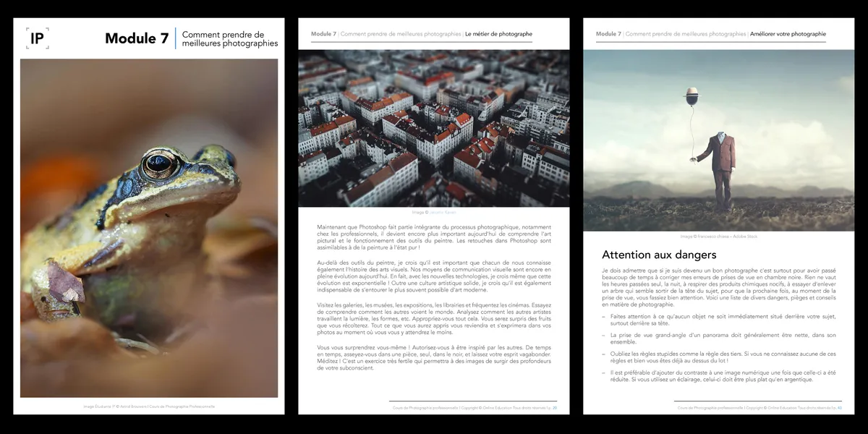
Task: Click "Le métier de photographe" header on middle page
Action: (498, 34)
